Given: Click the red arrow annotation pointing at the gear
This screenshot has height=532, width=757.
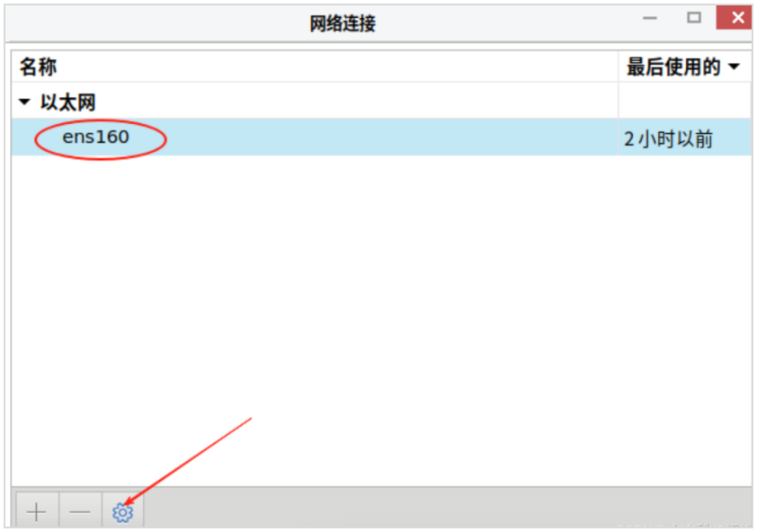Looking at the screenshot, I should (188, 461).
